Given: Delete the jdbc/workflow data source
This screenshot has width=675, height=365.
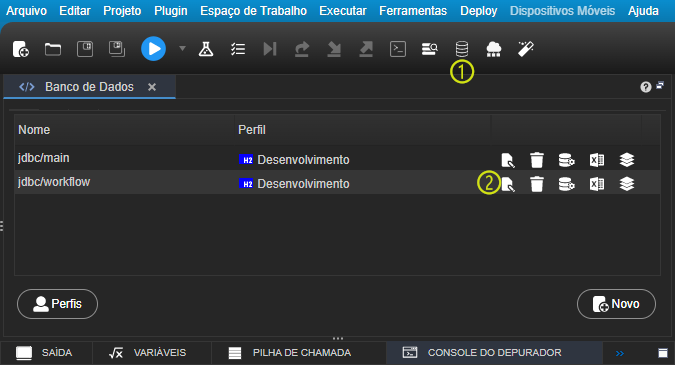Looking at the screenshot, I should [537, 184].
